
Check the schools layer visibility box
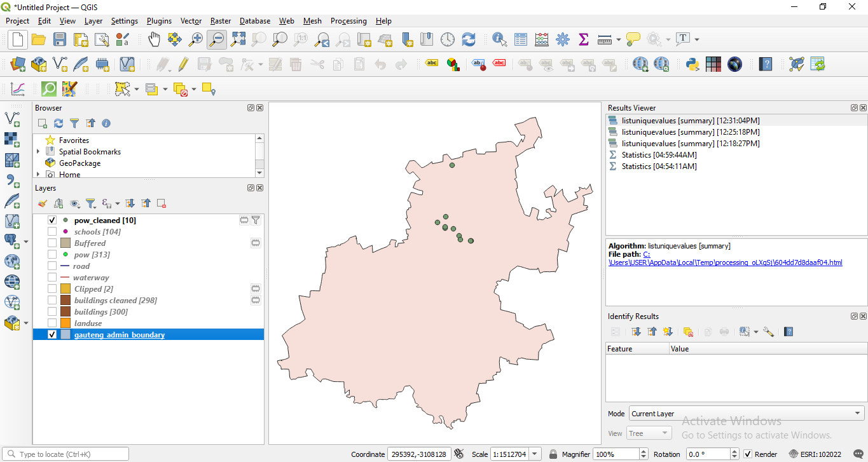tap(52, 232)
